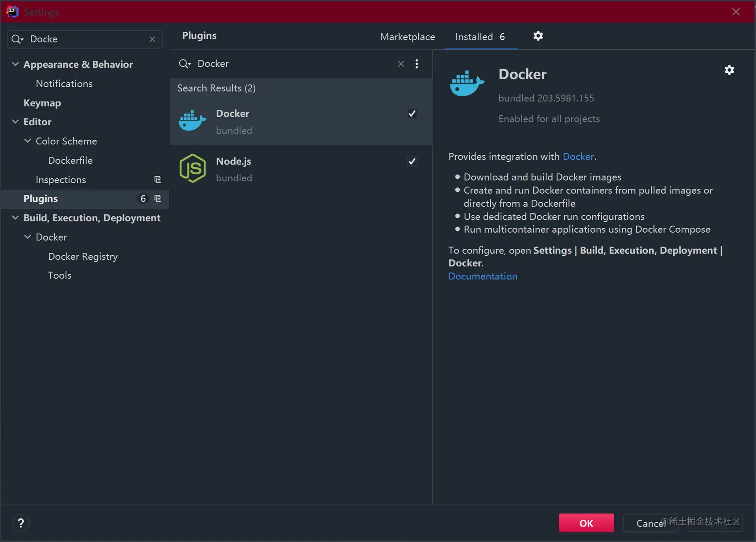Select the Node.js plugin row
756x542 pixels.
301,169
